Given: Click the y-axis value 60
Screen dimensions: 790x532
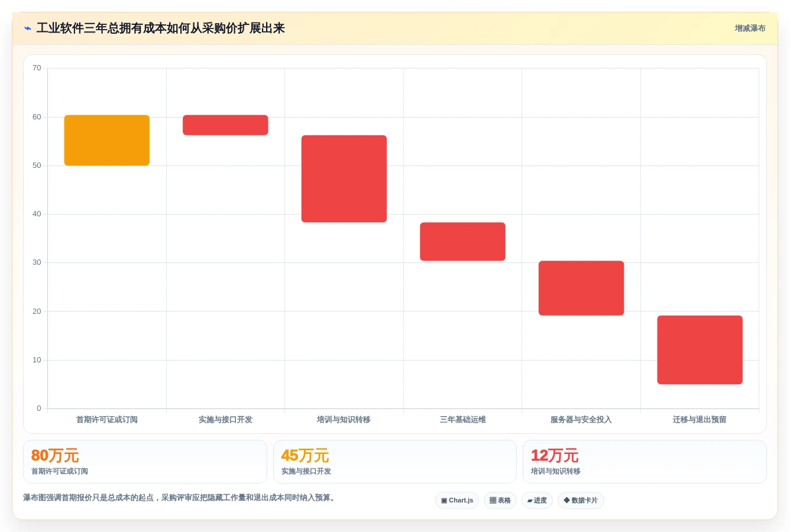Looking at the screenshot, I should (x=37, y=117).
